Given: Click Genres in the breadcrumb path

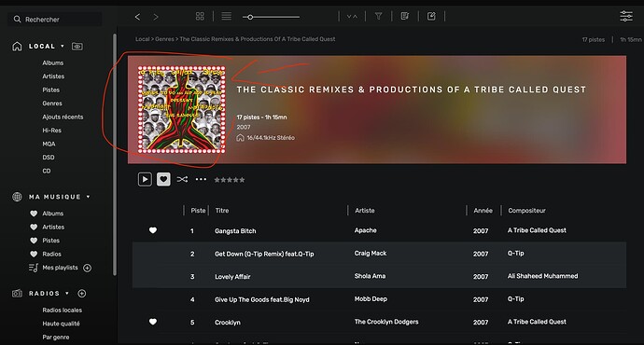Looking at the screenshot, I should click(x=164, y=39).
